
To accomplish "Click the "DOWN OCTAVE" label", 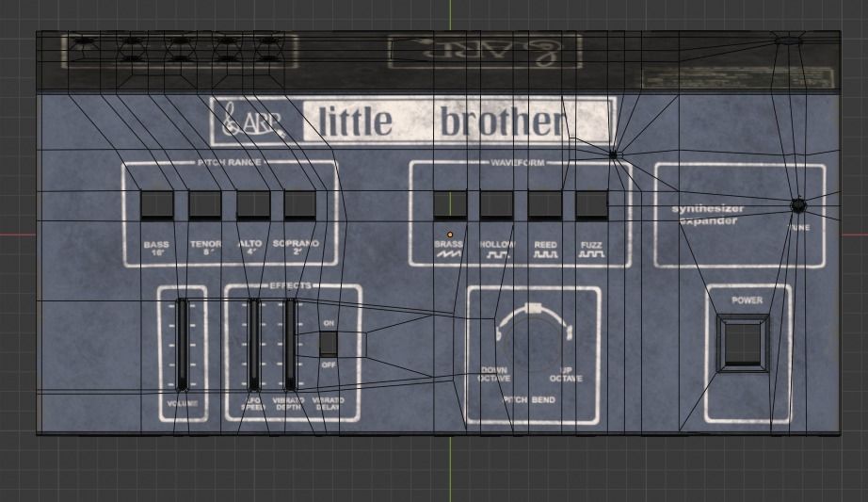I will tap(494, 374).
